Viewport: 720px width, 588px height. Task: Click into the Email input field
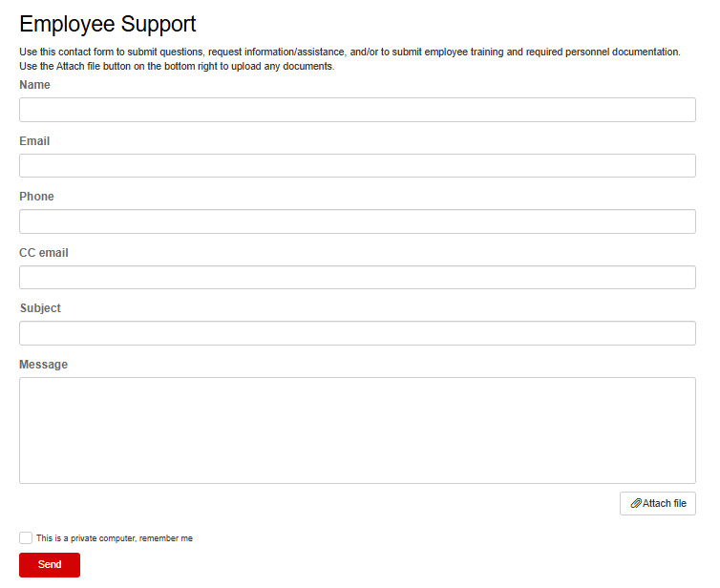[357, 166]
